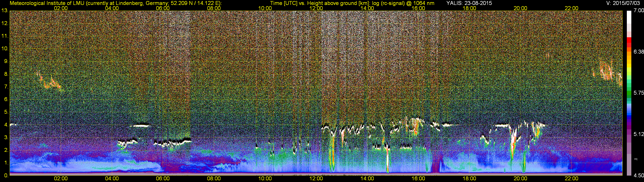Click the 22:00 label on the upper time axis
Viewport: 644px width, 182px height.
point(571,8)
